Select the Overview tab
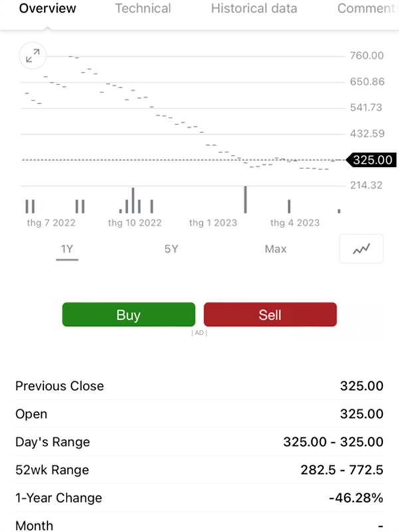This screenshot has width=399, height=532. point(47,9)
